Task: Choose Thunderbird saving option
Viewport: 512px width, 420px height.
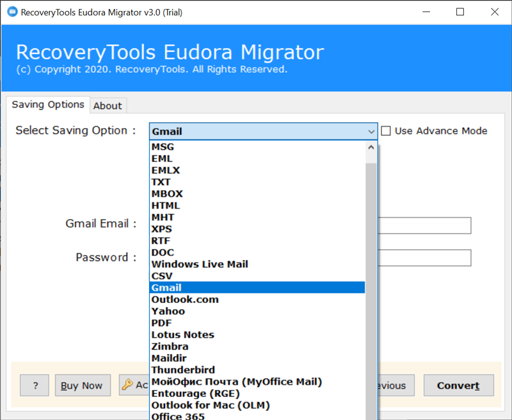Action: 257,370
